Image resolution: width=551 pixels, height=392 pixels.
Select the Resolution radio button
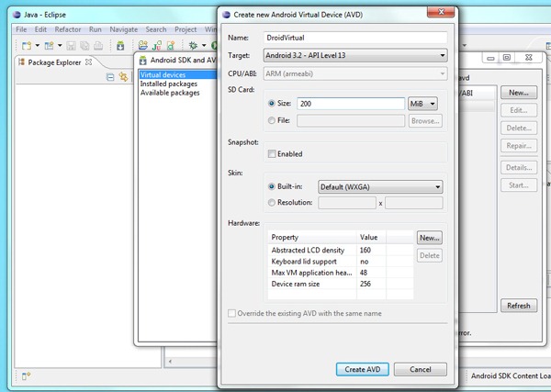point(271,202)
